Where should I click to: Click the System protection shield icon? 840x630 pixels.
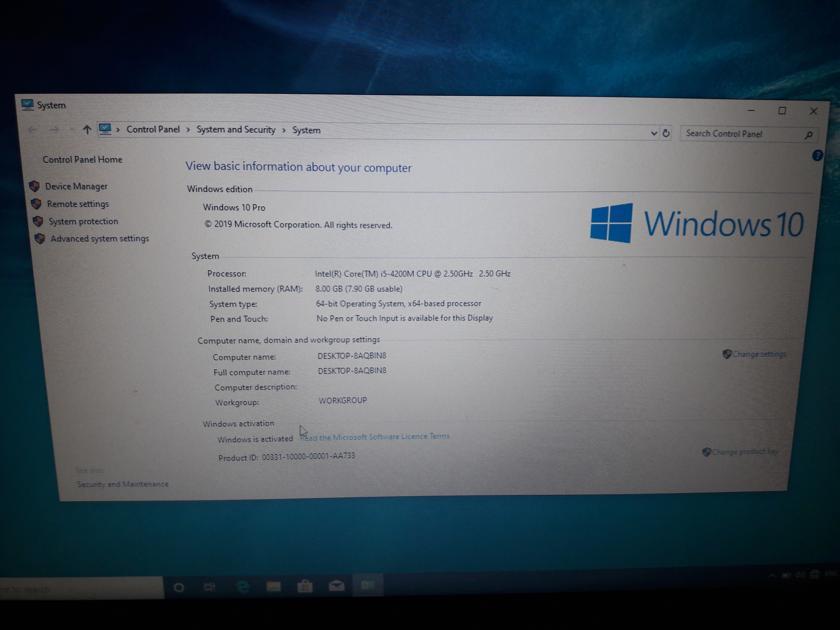coord(38,221)
